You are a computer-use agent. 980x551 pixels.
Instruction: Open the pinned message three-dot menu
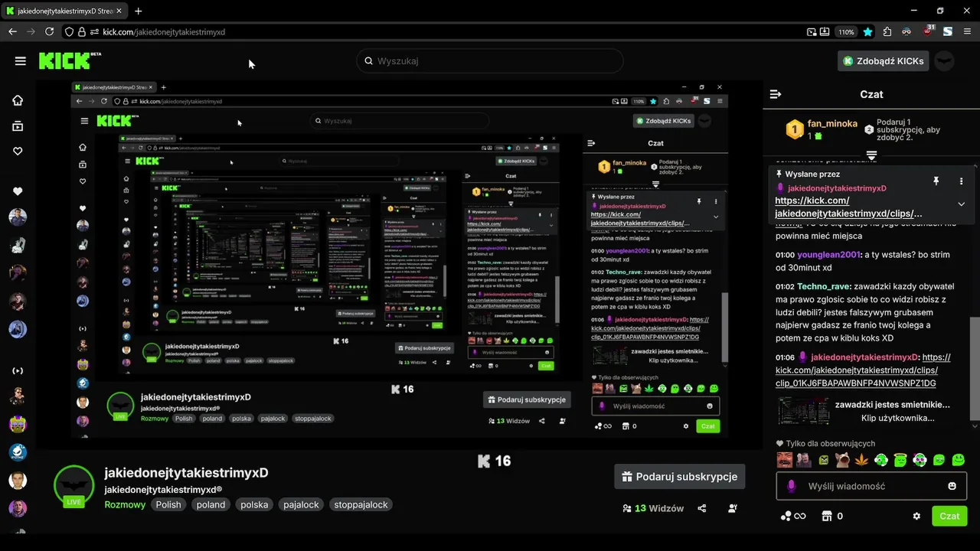(962, 181)
